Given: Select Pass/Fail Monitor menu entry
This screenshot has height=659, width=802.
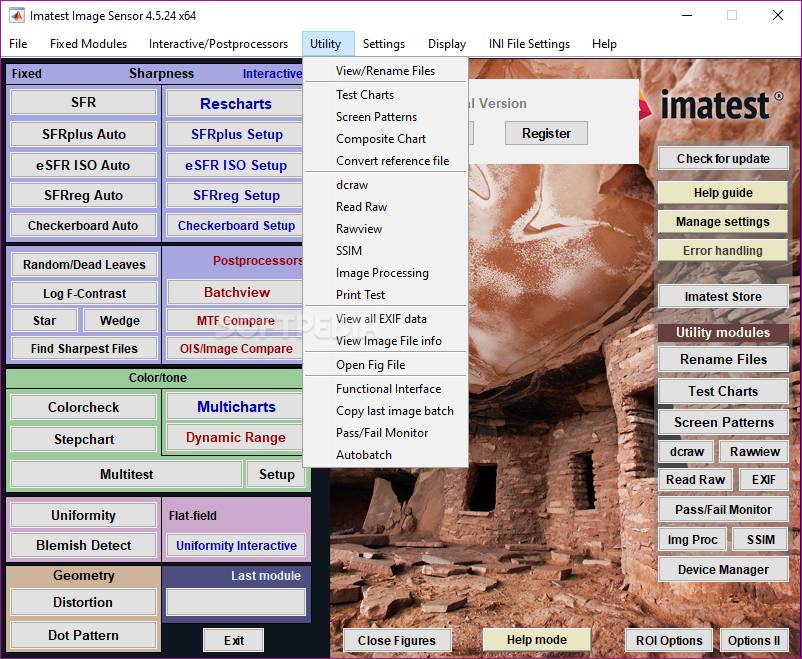Looking at the screenshot, I should click(386, 433).
